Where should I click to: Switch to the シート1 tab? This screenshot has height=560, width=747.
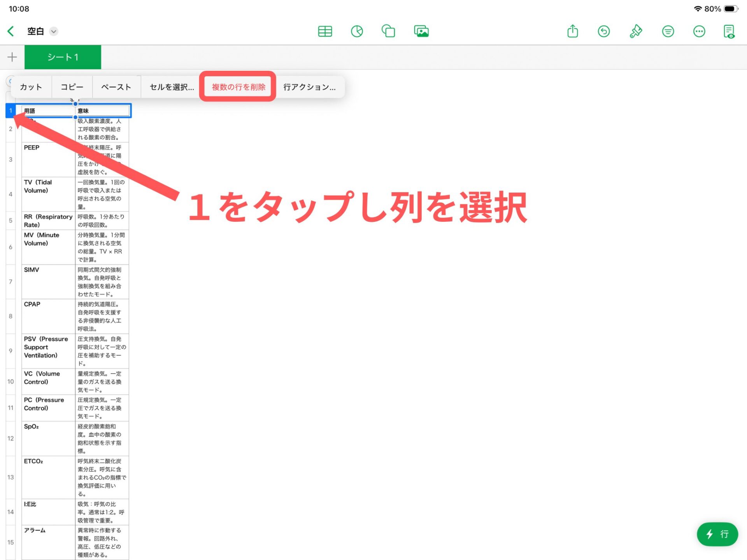tap(63, 57)
